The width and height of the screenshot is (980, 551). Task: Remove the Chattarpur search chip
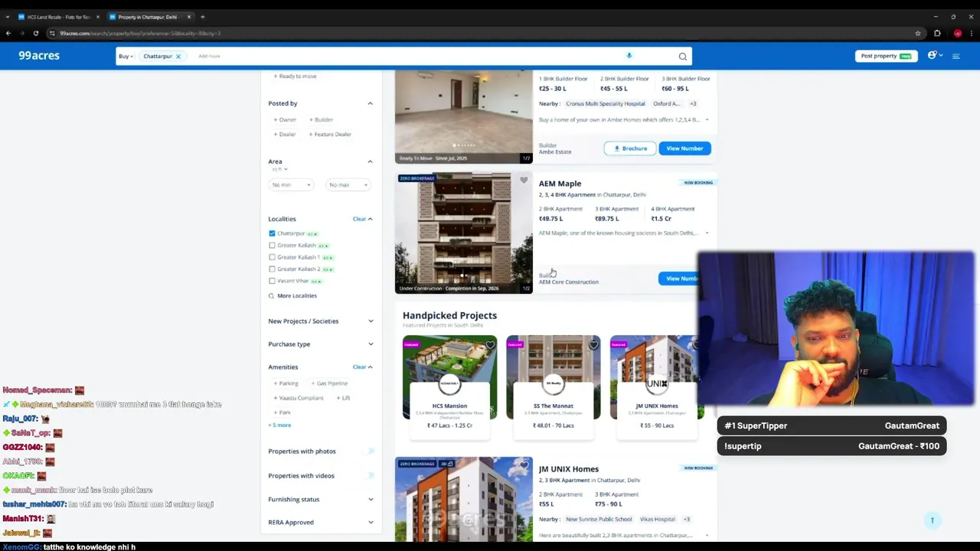point(178,56)
